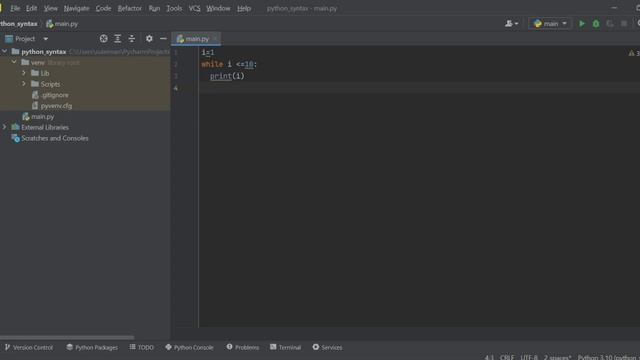Click UTF-8 encoding in status bar

click(529, 357)
